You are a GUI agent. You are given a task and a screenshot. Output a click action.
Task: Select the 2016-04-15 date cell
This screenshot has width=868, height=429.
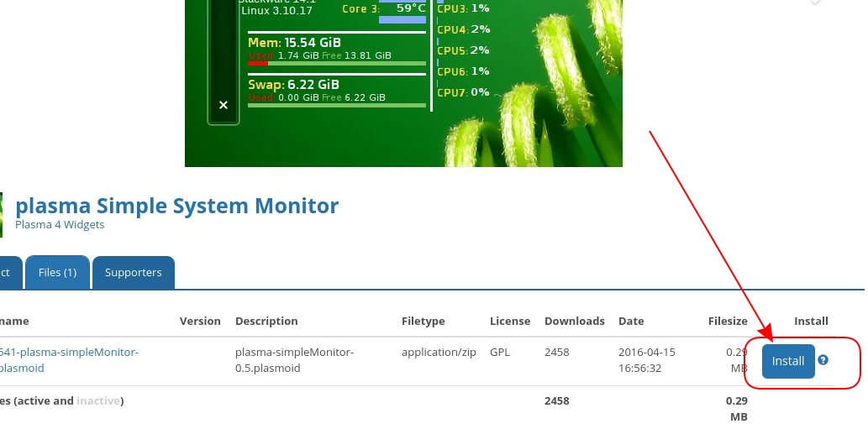click(x=646, y=360)
